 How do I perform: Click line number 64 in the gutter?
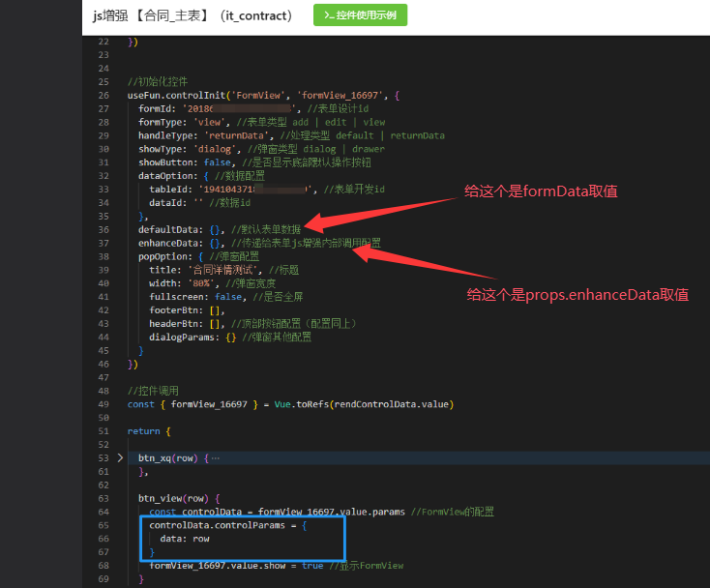[103, 497]
